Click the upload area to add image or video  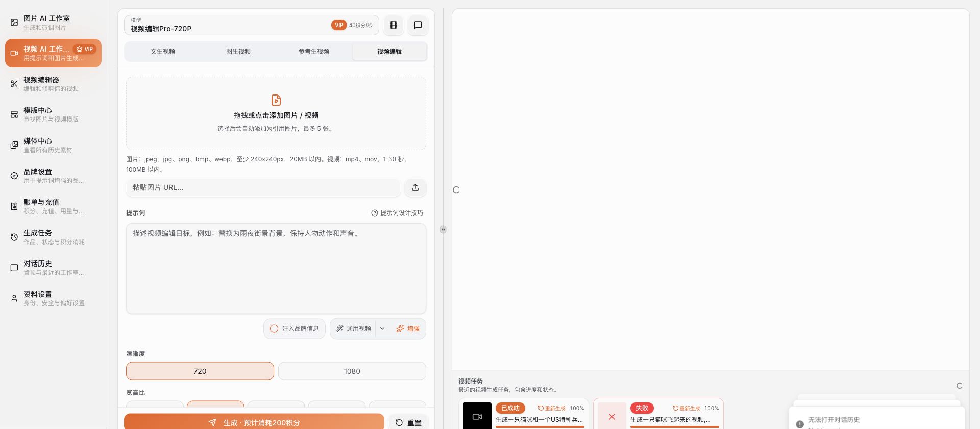tap(276, 113)
